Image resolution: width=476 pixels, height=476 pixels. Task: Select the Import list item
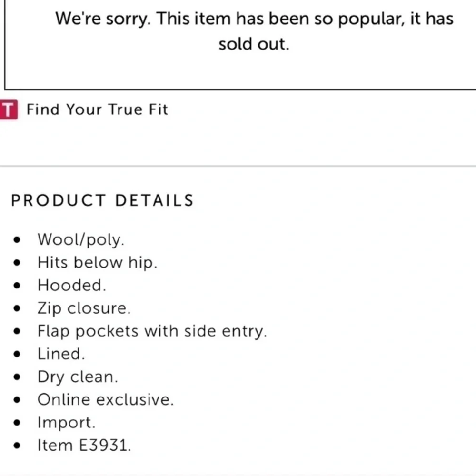click(x=67, y=423)
